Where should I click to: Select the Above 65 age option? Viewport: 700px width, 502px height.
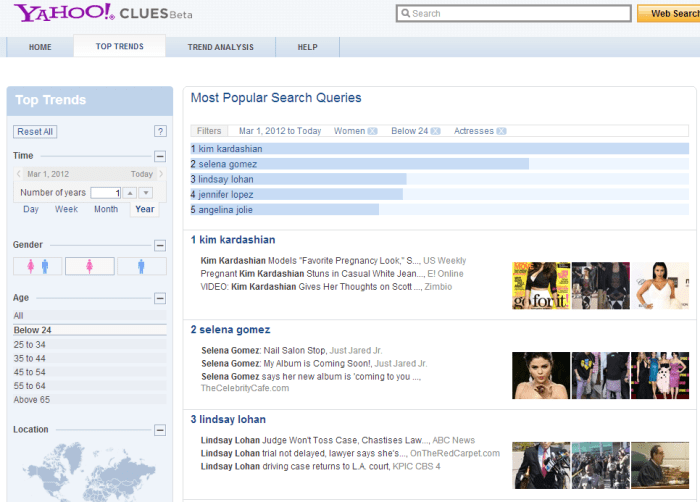pos(90,400)
